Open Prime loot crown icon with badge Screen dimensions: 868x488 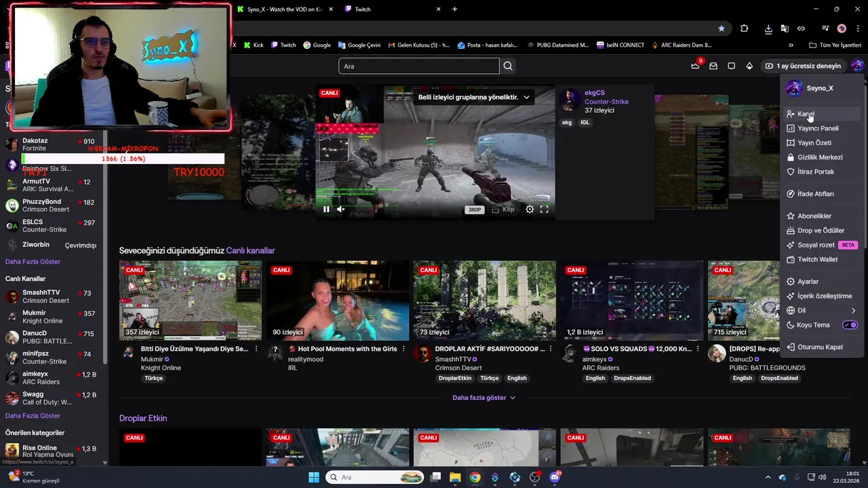(696, 66)
